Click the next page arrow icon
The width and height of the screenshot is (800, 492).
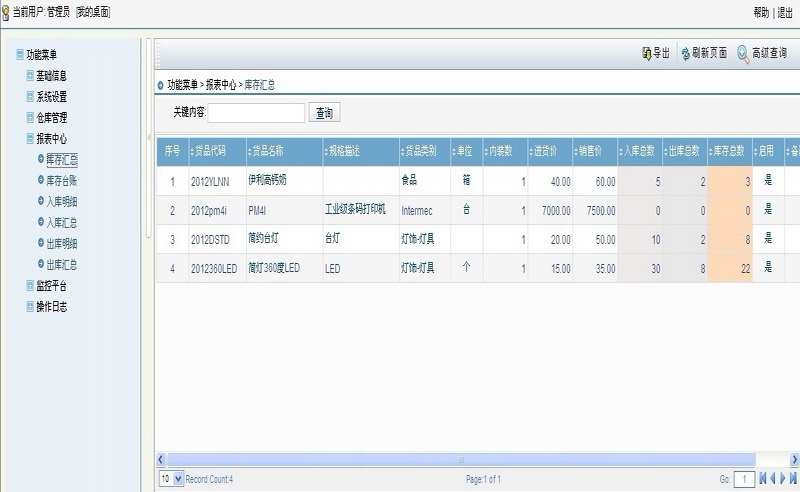[x=784, y=480]
